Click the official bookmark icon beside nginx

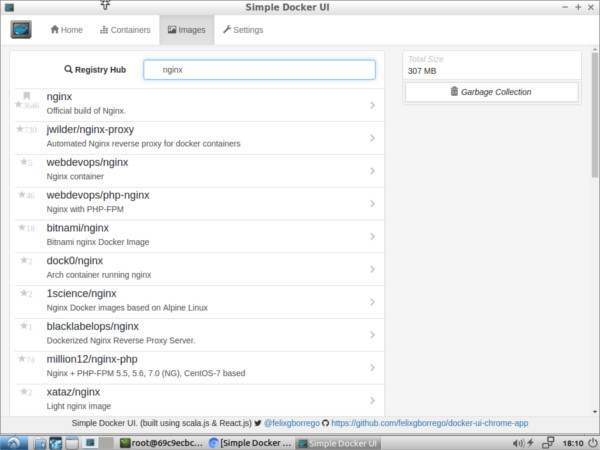pos(26,96)
